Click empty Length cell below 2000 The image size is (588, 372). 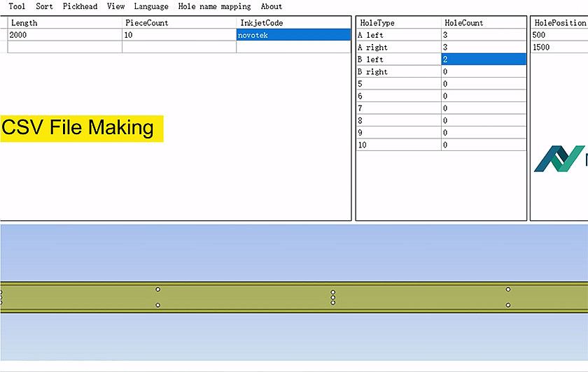tap(65, 47)
